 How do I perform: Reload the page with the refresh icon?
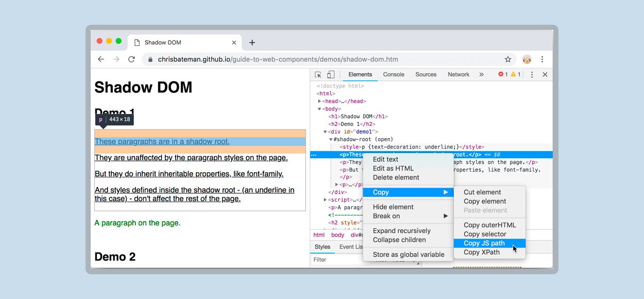click(x=131, y=59)
